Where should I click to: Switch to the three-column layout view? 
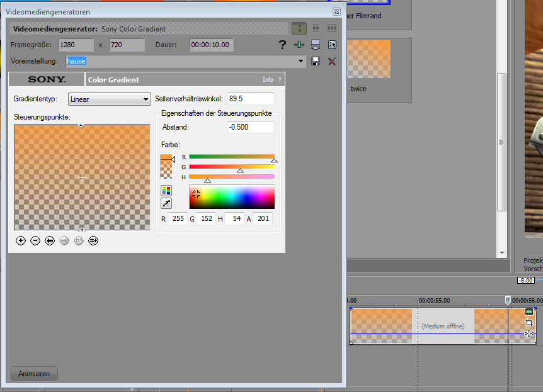[x=331, y=29]
